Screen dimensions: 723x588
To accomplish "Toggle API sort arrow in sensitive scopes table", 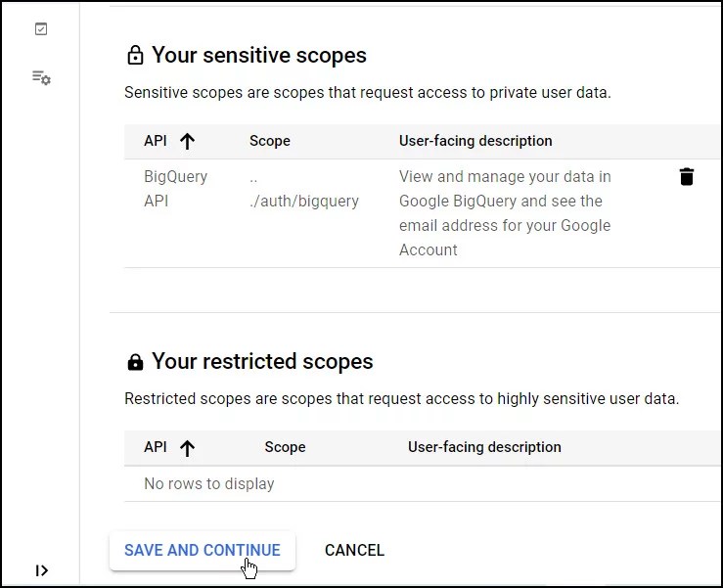I will tap(187, 141).
